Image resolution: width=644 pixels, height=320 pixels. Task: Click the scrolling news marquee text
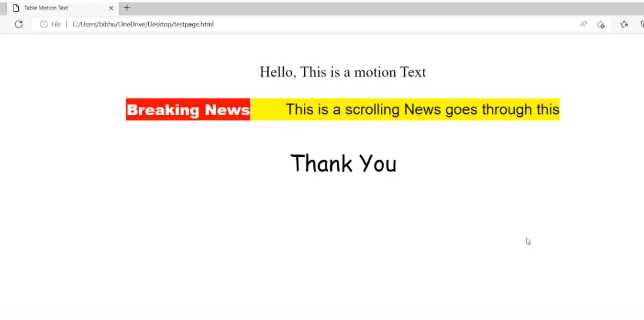422,110
